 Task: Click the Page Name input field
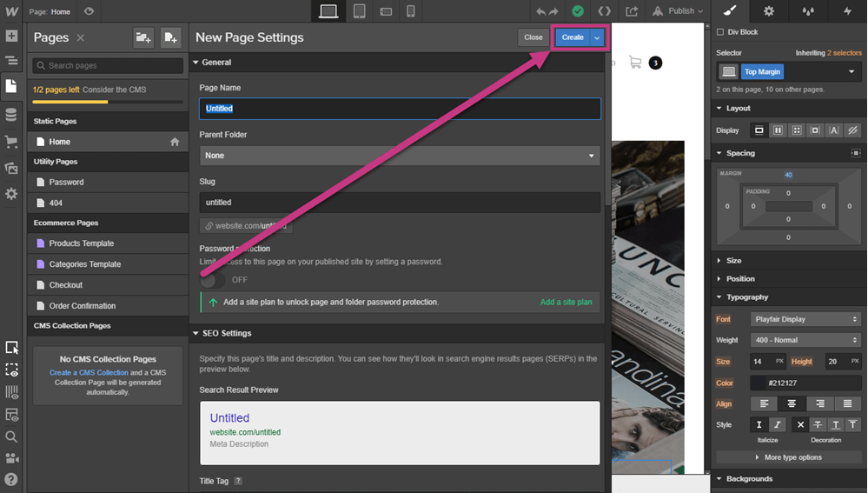(x=400, y=109)
